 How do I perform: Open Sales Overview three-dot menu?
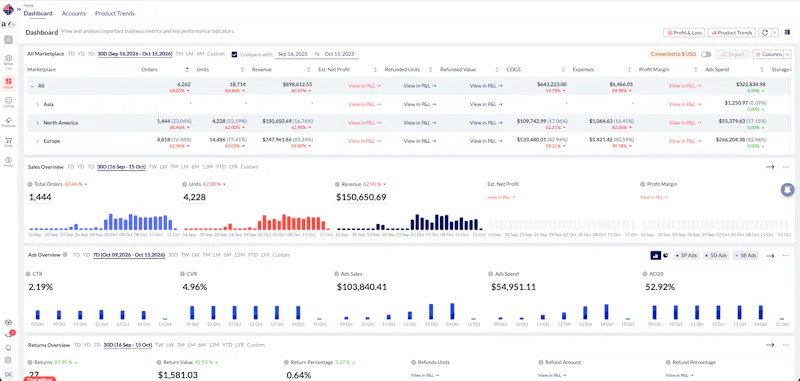[786, 167]
